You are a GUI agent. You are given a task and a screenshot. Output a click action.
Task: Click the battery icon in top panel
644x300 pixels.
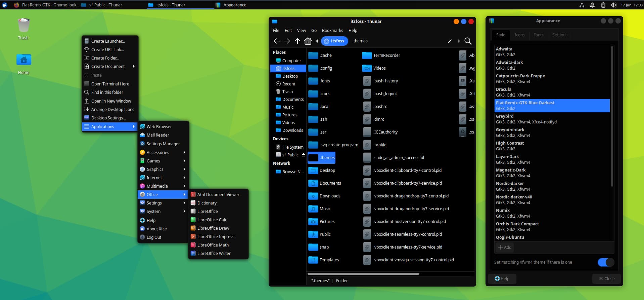(x=603, y=5)
